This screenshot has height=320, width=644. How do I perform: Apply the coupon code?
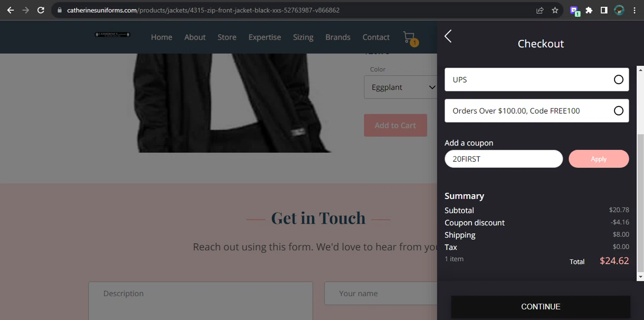point(598,159)
